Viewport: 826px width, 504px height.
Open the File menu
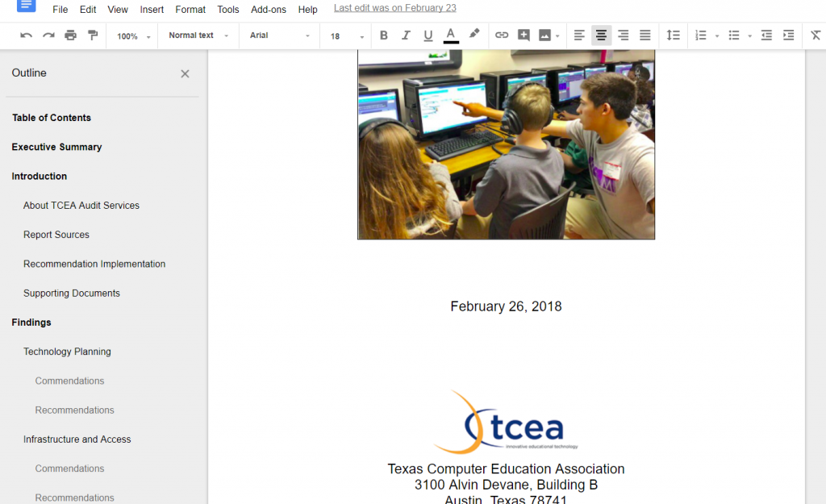click(60, 10)
